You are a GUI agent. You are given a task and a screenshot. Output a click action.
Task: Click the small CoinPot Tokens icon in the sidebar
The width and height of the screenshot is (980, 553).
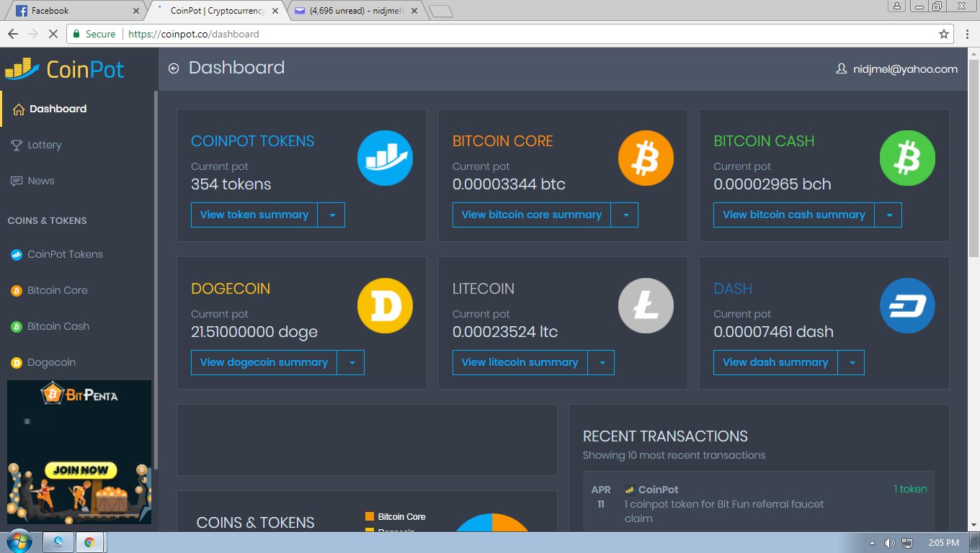17,254
